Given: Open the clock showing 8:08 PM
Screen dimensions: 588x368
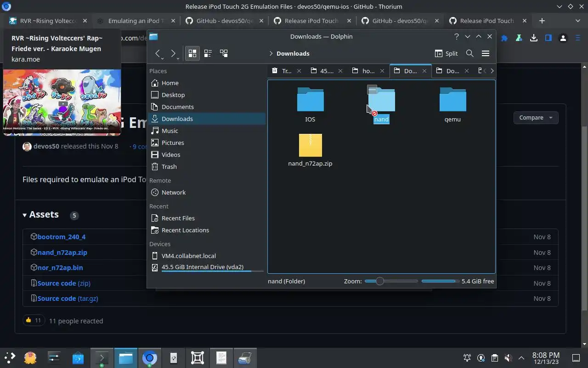Looking at the screenshot, I should point(546,358).
